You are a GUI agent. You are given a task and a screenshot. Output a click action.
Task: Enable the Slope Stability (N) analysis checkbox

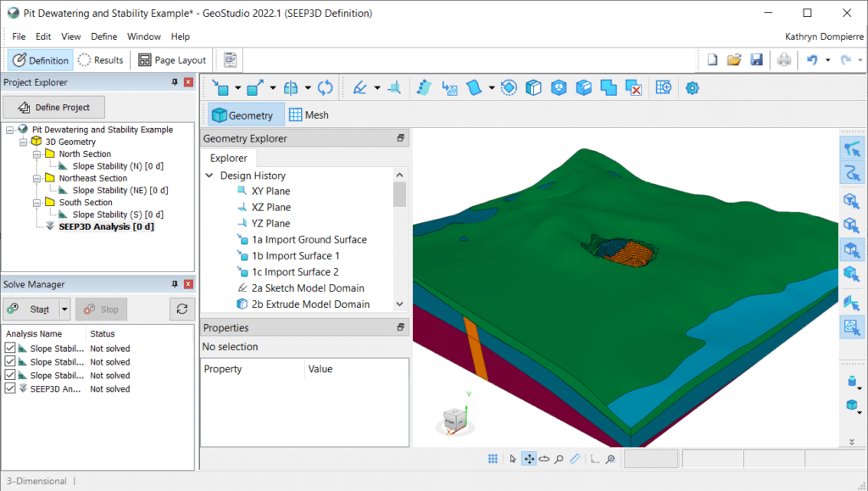pos(11,348)
